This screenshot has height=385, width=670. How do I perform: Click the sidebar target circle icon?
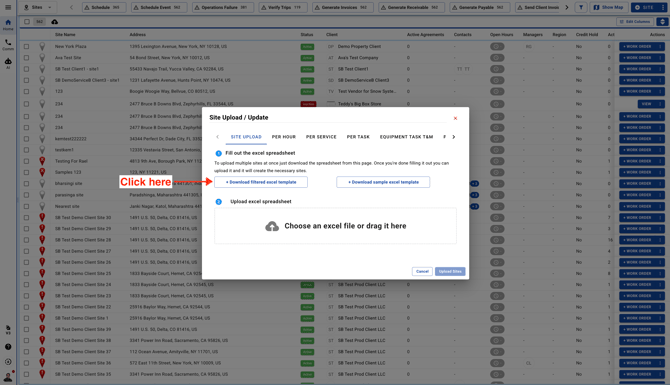[8, 361]
